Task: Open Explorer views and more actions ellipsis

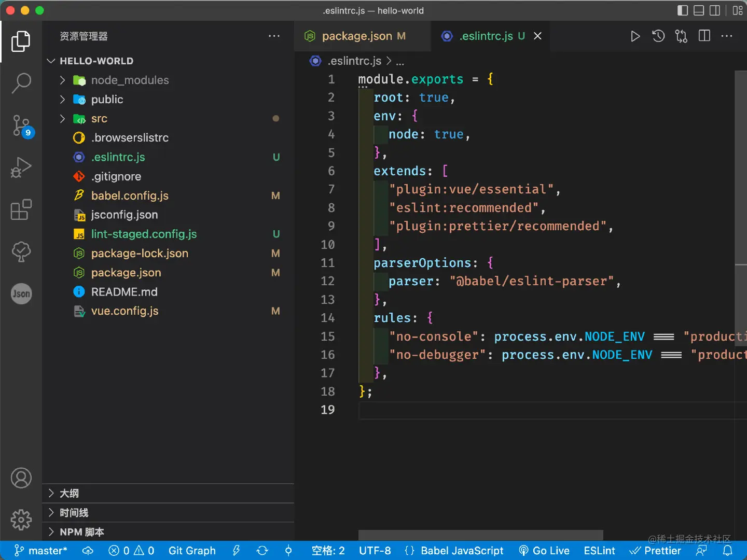Action: 274,36
